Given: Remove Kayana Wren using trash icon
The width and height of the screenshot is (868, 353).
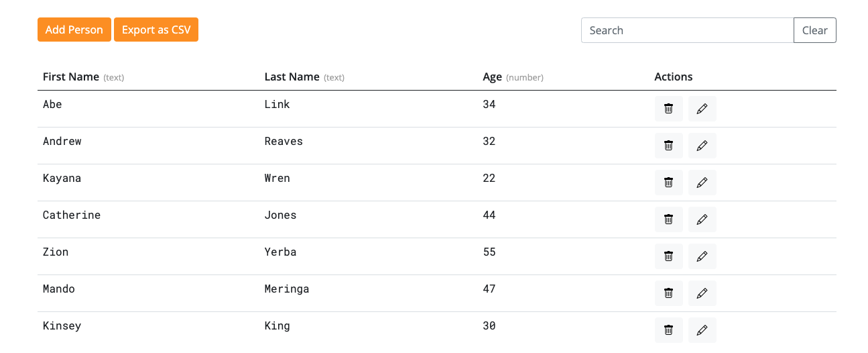Looking at the screenshot, I should click(668, 183).
